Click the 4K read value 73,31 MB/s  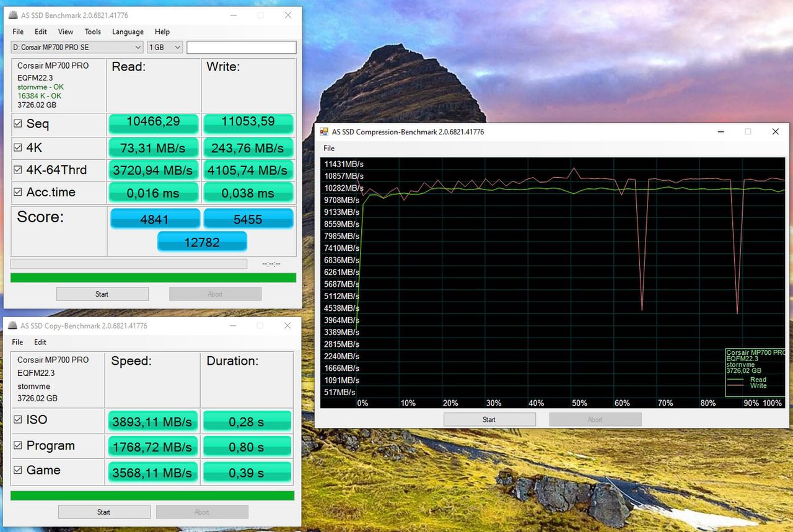[x=154, y=147]
